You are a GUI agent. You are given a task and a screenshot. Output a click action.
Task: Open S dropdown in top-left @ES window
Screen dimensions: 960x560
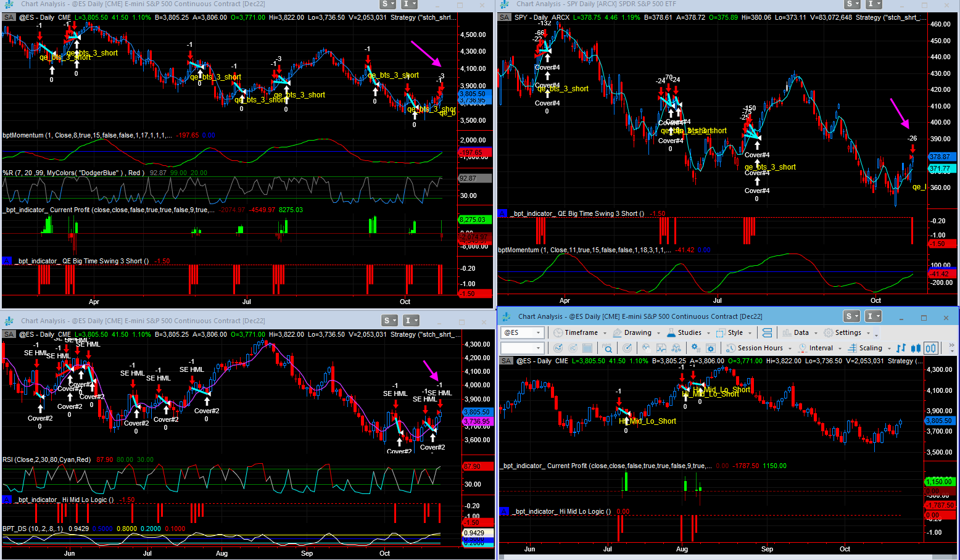[389, 4]
